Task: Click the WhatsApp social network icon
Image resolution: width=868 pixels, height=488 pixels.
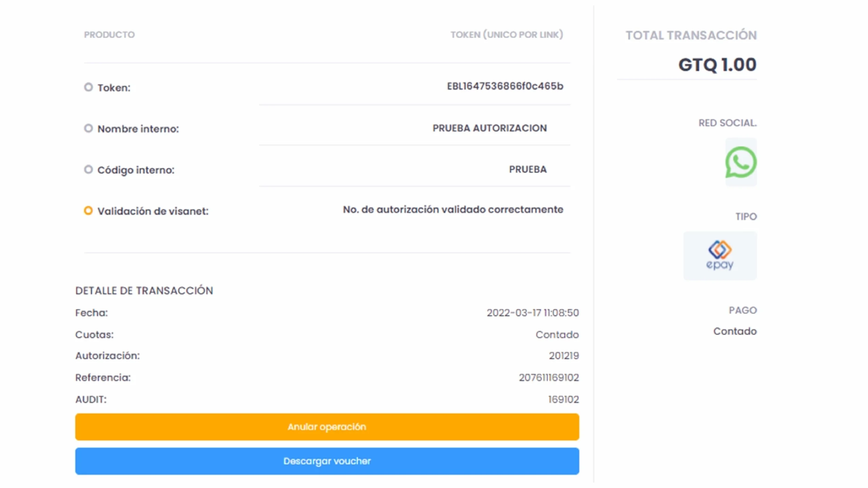Action: (741, 162)
